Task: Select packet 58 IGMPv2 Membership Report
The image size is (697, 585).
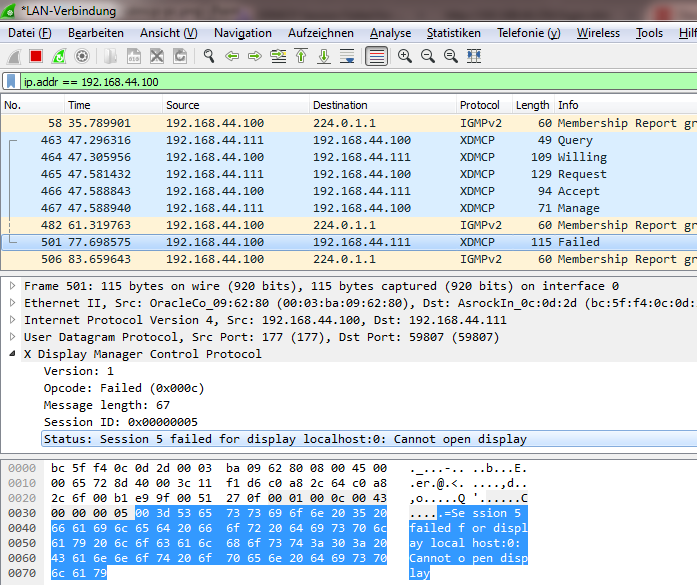Action: [349, 123]
